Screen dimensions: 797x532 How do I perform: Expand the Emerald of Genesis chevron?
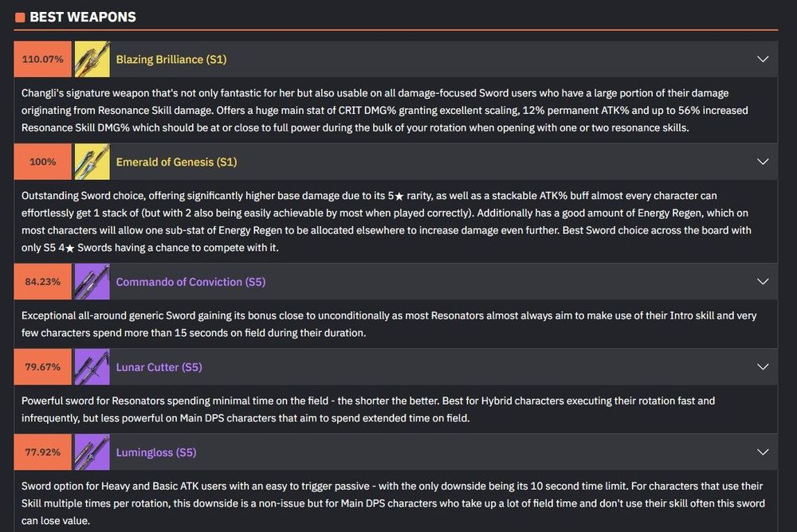(x=763, y=162)
